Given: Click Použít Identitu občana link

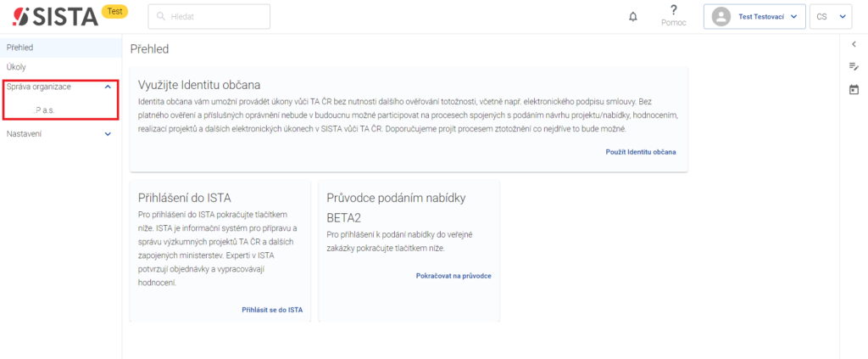Looking at the screenshot, I should 641,152.
